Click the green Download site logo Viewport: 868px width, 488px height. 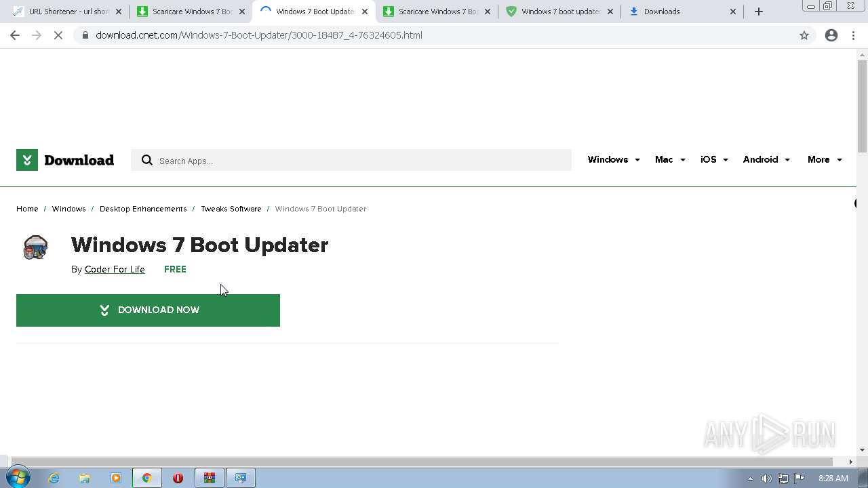point(65,160)
